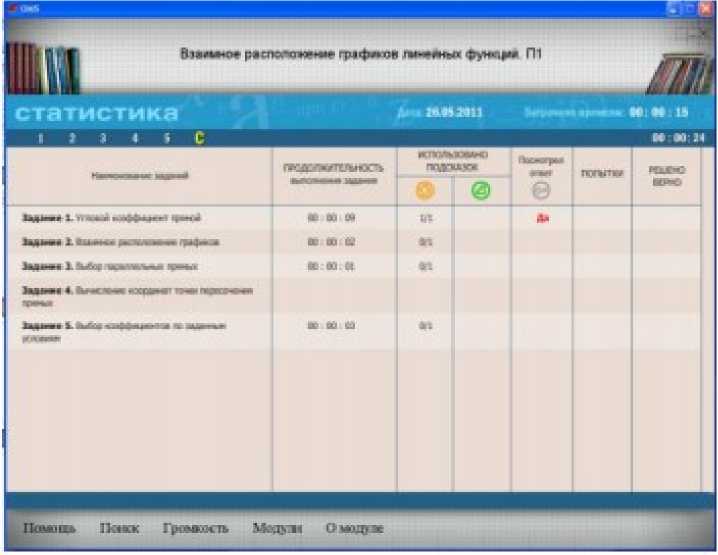Viewport: 718px width, 555px height.
Task: Open the О модуле menu item
Action: click(354, 528)
